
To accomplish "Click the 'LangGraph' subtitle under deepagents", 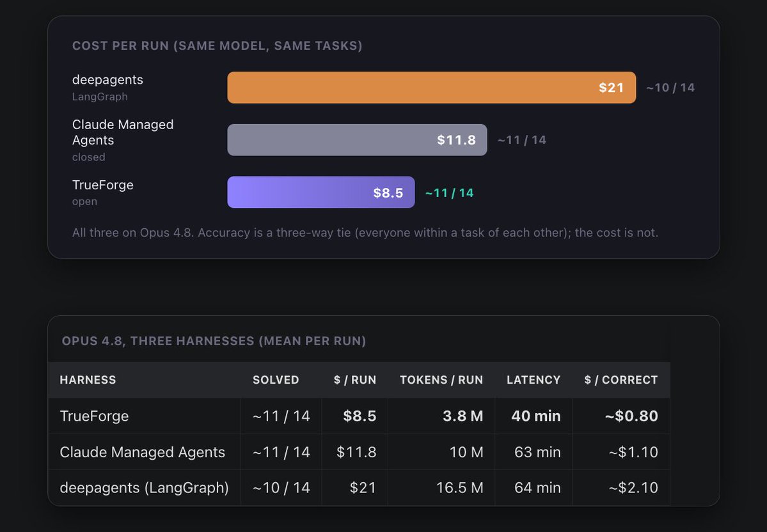I will (100, 97).
